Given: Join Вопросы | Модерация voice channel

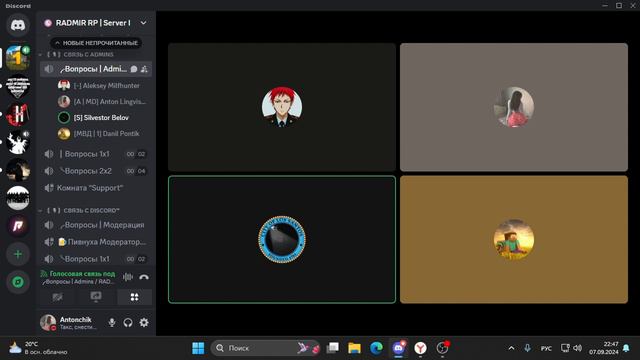Looking at the screenshot, I should [x=96, y=225].
